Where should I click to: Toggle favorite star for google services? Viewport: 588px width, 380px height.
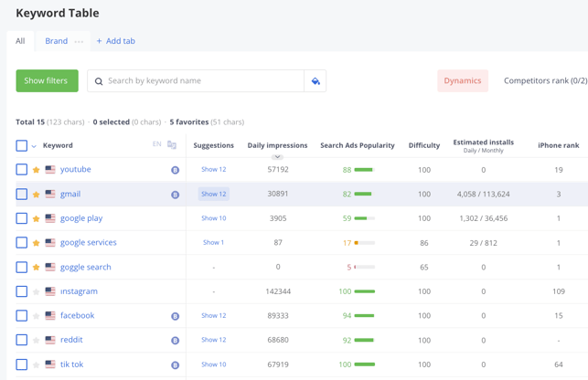point(36,243)
